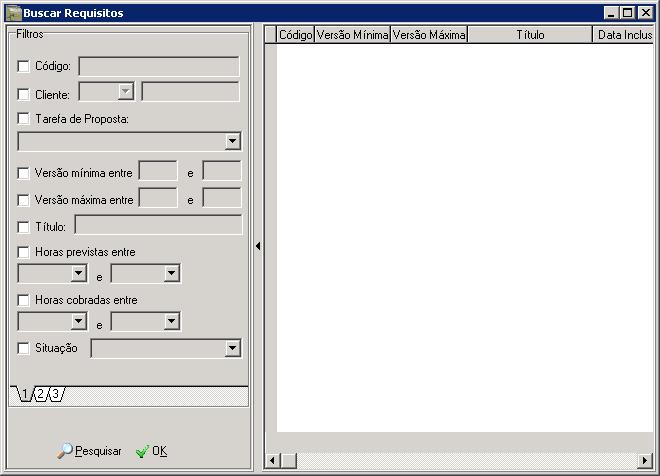Expand the Tarefa de Proposta combo box

tap(232, 141)
